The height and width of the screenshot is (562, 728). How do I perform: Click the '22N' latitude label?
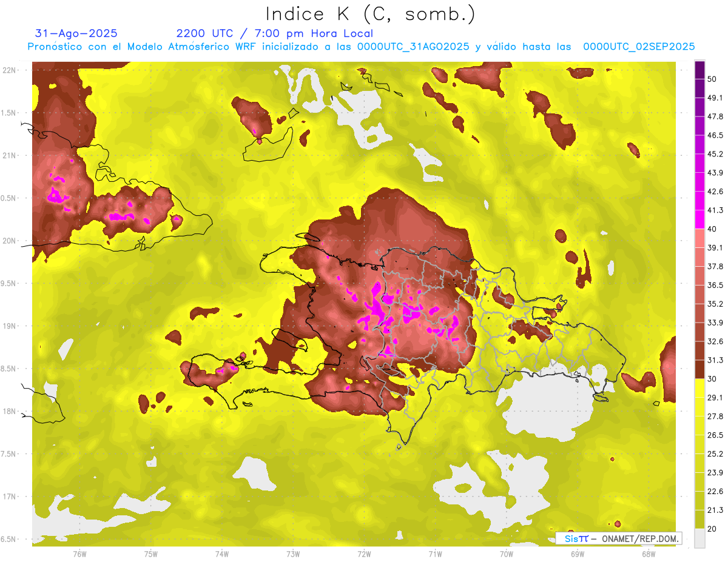(10, 70)
